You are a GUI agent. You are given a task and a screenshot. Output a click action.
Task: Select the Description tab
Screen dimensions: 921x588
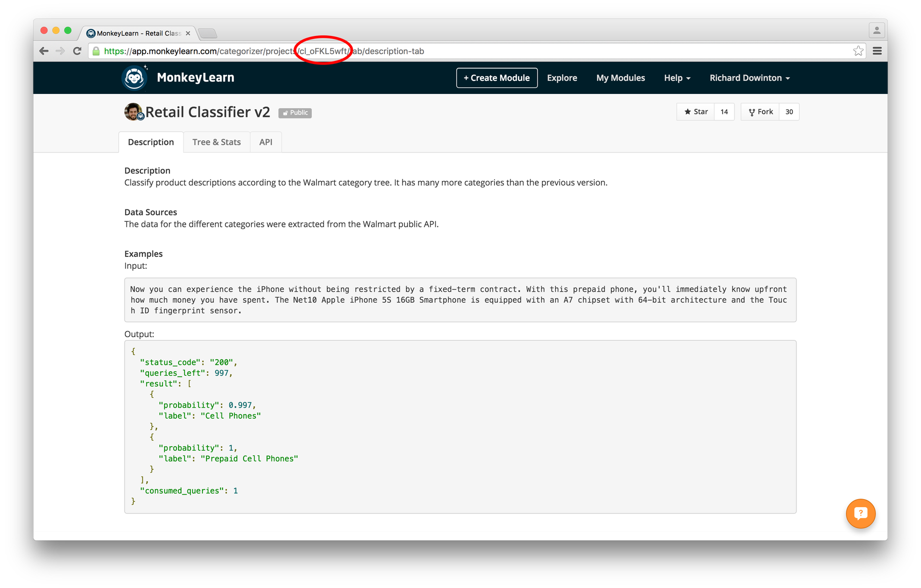click(x=151, y=142)
